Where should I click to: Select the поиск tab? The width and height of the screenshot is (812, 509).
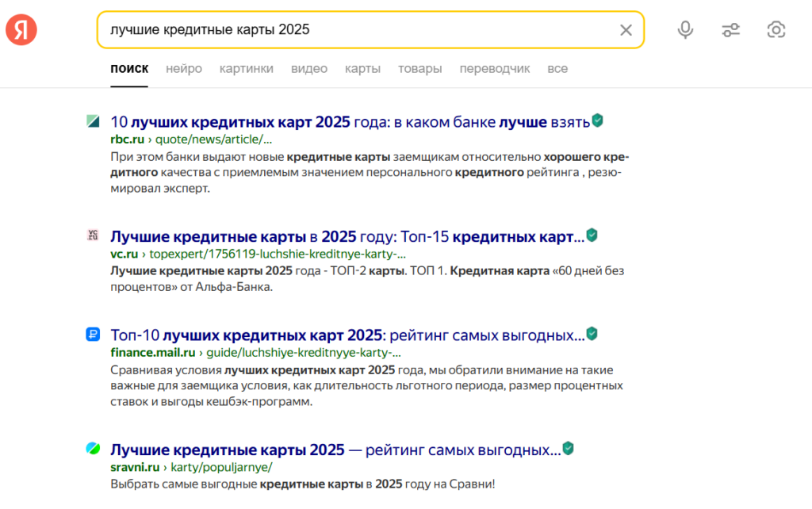click(129, 69)
